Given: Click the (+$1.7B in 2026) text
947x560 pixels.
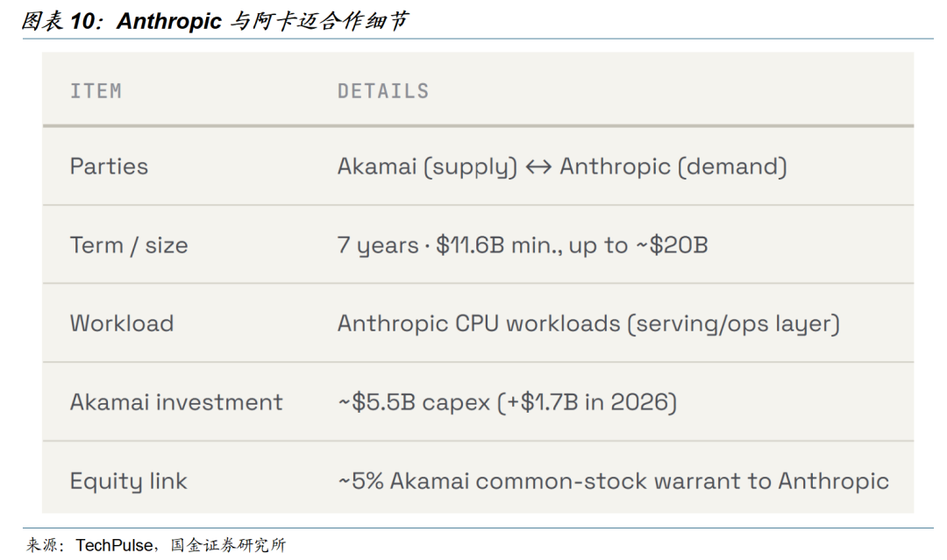Looking at the screenshot, I should (587, 402).
